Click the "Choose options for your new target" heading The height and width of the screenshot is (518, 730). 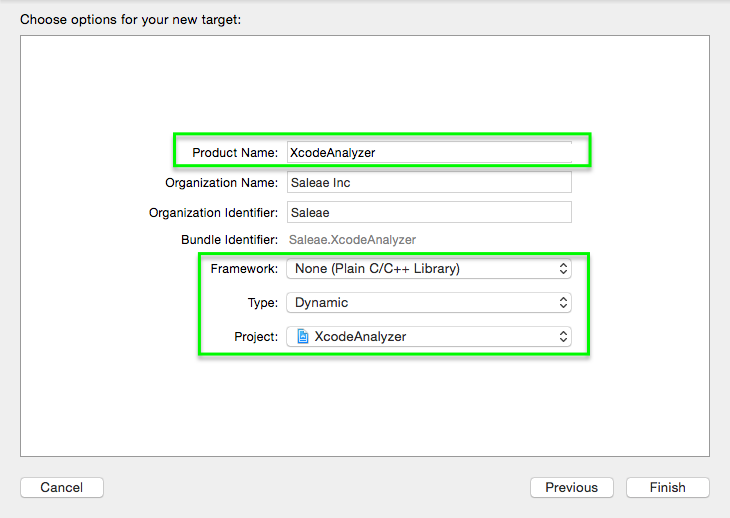130,19
